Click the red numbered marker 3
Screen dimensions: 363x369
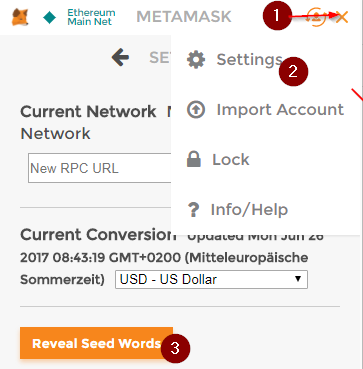175,349
